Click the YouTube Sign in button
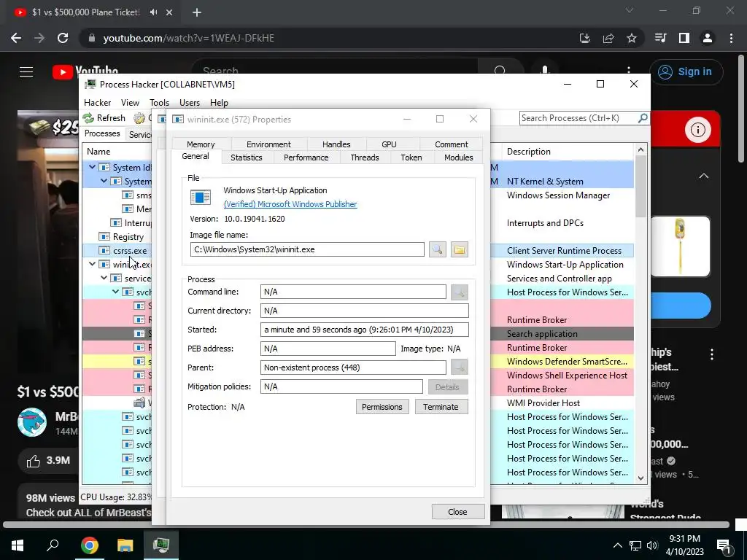The image size is (747, 560). (686, 72)
